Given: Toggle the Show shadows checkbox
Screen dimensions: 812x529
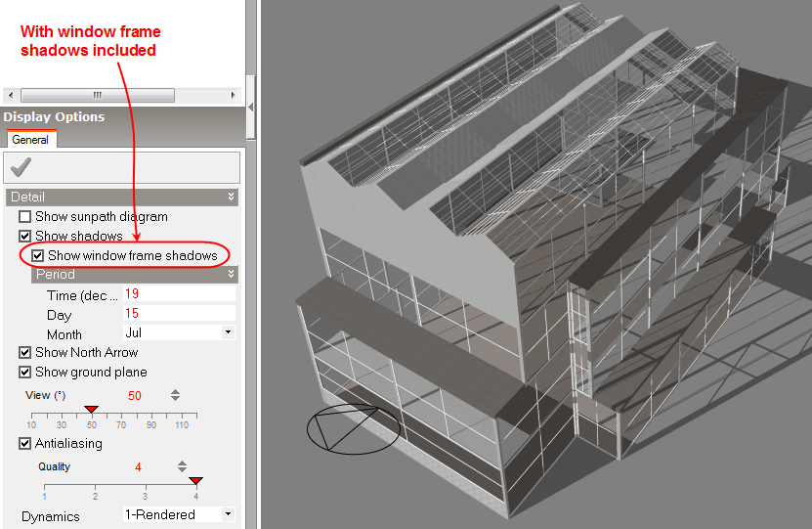Looking at the screenshot, I should click(x=25, y=236).
